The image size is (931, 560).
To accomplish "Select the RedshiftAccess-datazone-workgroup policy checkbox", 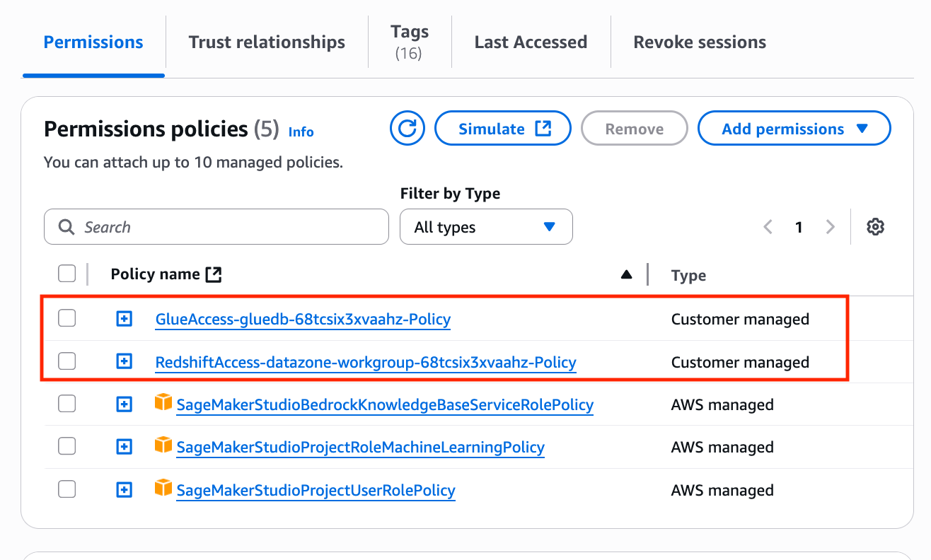I will (x=67, y=361).
